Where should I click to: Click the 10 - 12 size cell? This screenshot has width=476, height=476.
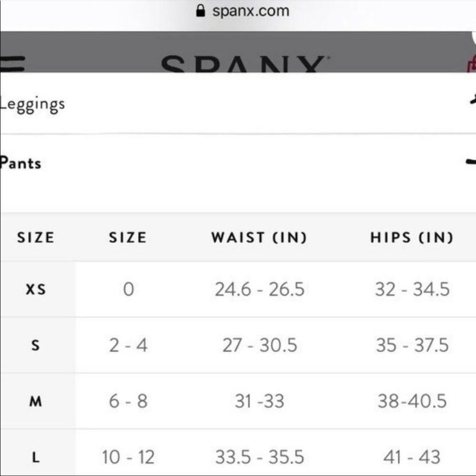click(x=128, y=457)
